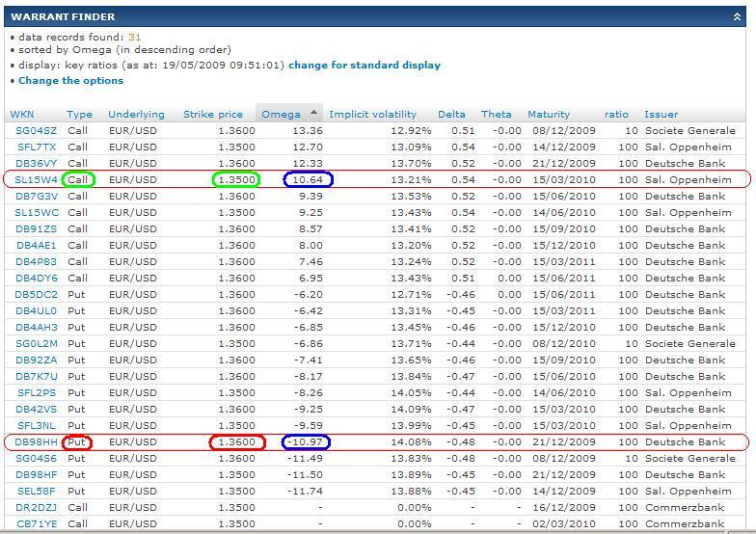756x534 pixels.
Task: Sort by Underlying column header
Action: click(x=136, y=115)
